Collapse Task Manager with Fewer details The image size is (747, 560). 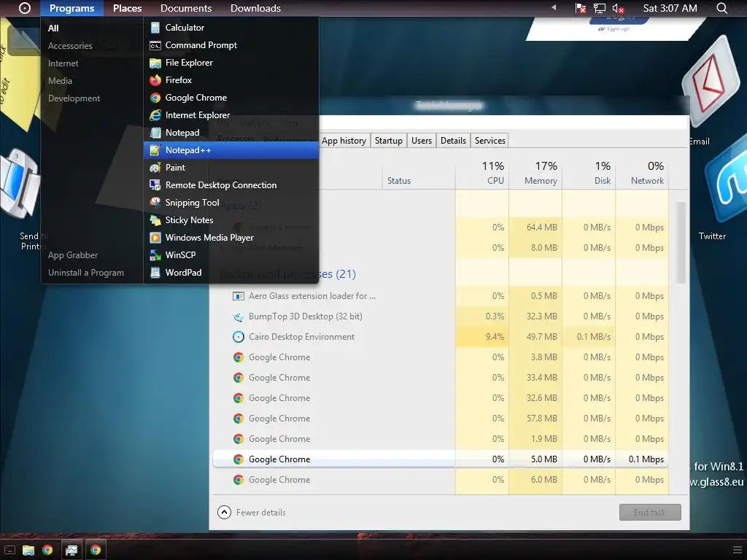point(252,513)
